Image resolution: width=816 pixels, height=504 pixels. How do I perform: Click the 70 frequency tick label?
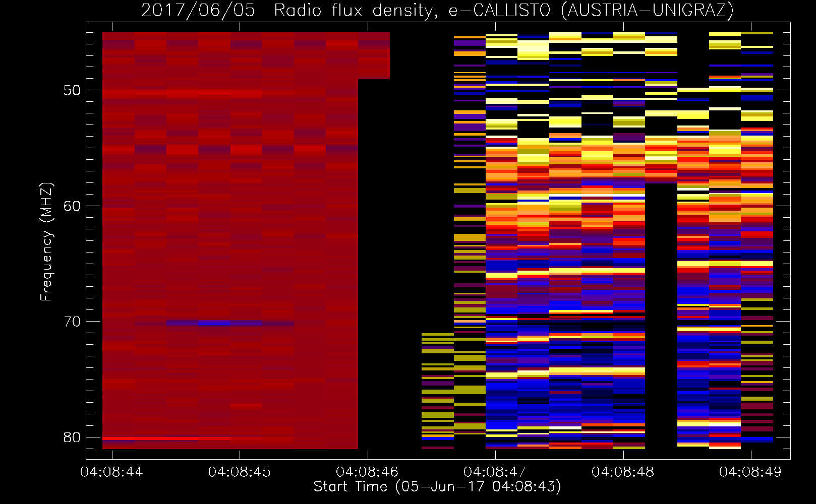coord(72,322)
